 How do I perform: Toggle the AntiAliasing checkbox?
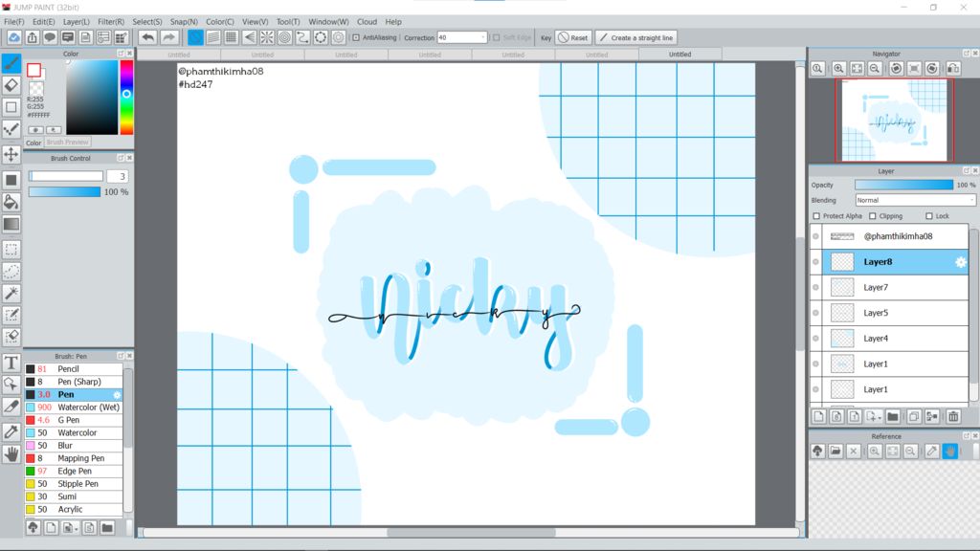coord(356,37)
